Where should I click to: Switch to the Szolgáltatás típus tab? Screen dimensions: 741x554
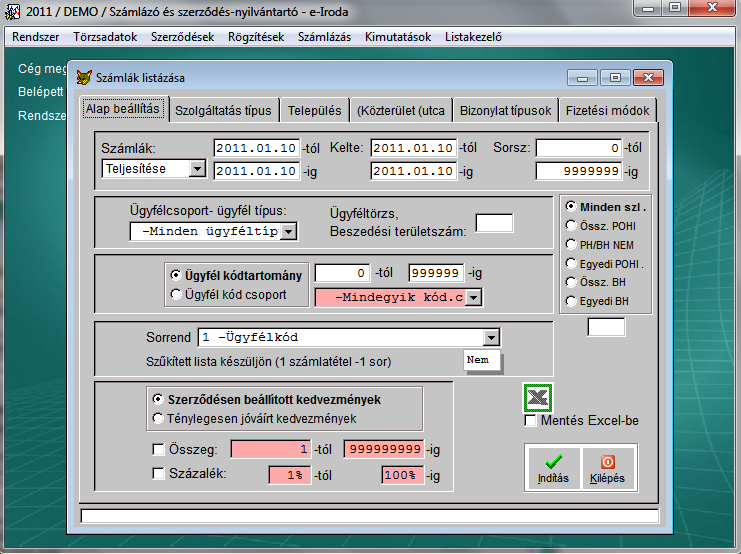click(222, 110)
